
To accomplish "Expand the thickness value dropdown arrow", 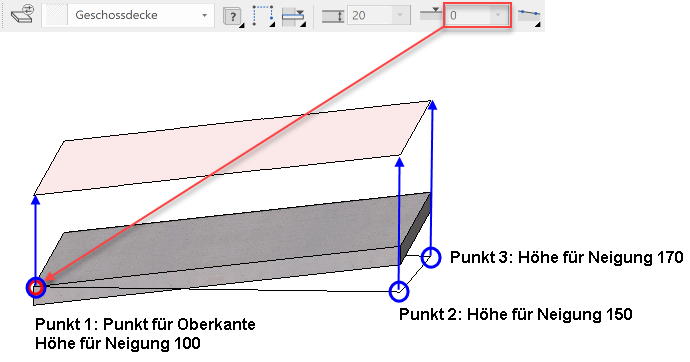I will (400, 16).
